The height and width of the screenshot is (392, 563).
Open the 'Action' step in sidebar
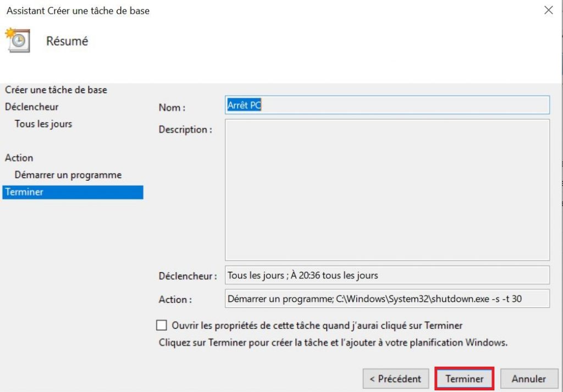coord(19,158)
